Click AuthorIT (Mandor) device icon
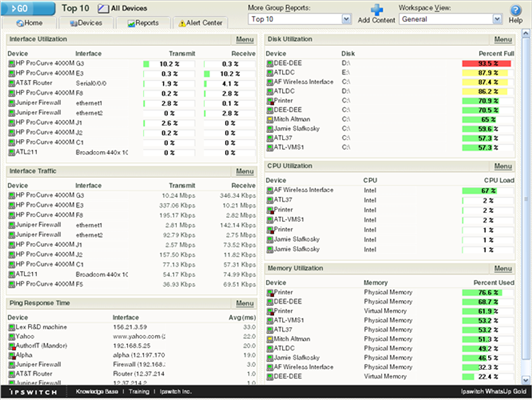 coord(12,346)
